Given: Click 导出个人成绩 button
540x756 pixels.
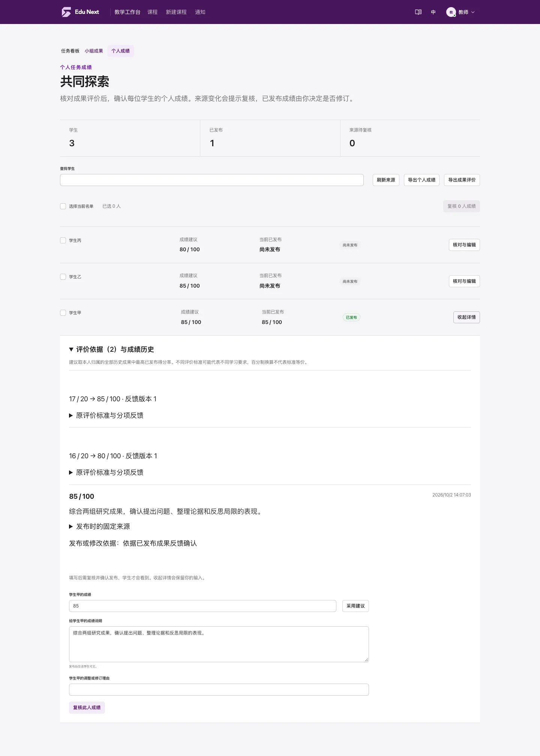Looking at the screenshot, I should (421, 180).
